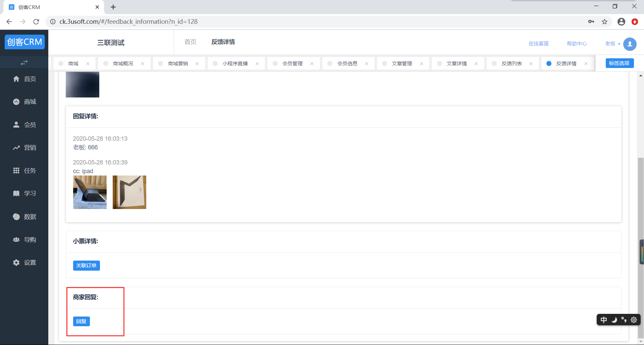Close the 反馈详情 tab
Image resolution: width=644 pixels, height=345 pixels.
coord(586,64)
